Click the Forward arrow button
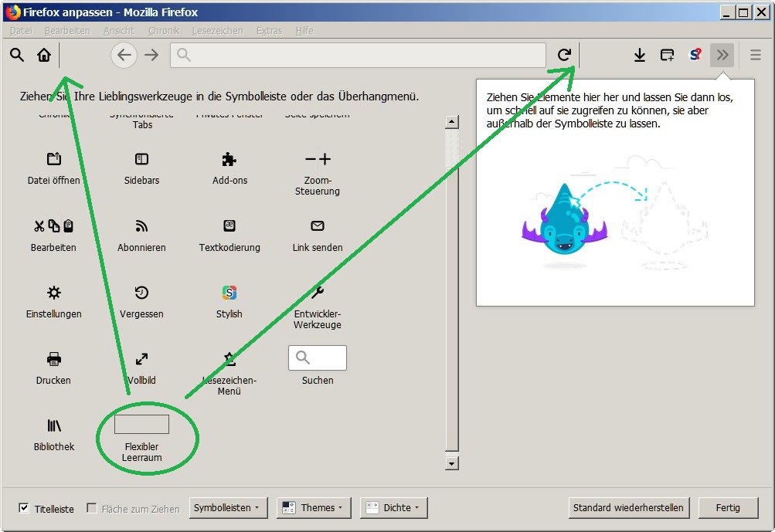 151,55
